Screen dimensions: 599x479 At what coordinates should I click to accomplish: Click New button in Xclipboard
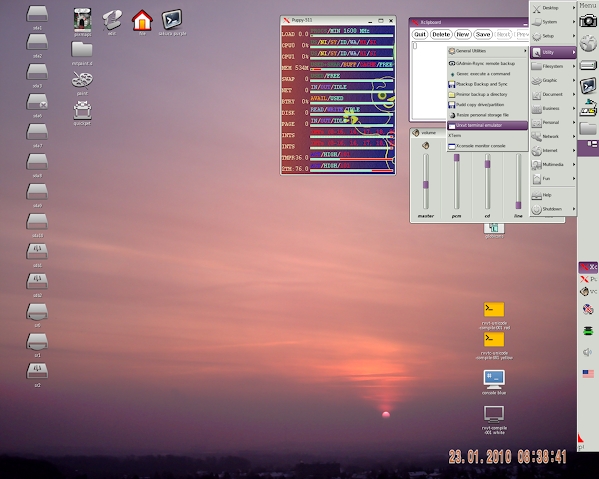tap(463, 34)
